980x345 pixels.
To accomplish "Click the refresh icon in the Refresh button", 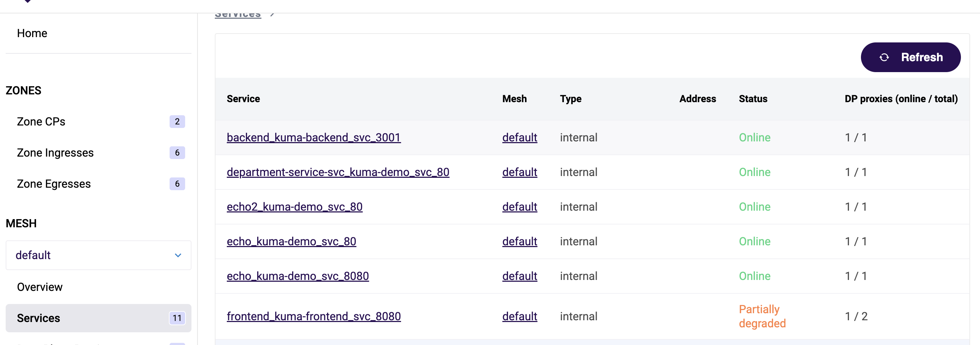I will 884,57.
